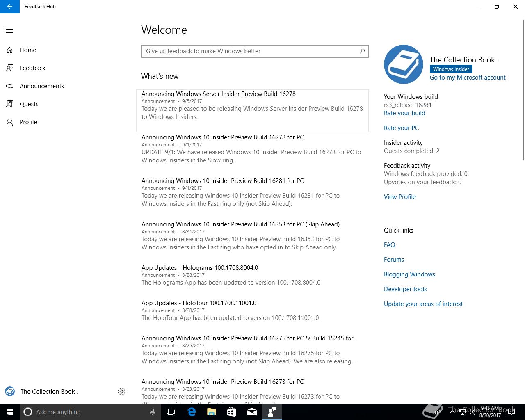
Task: Click the Home icon in sidebar
Action: (x=10, y=50)
